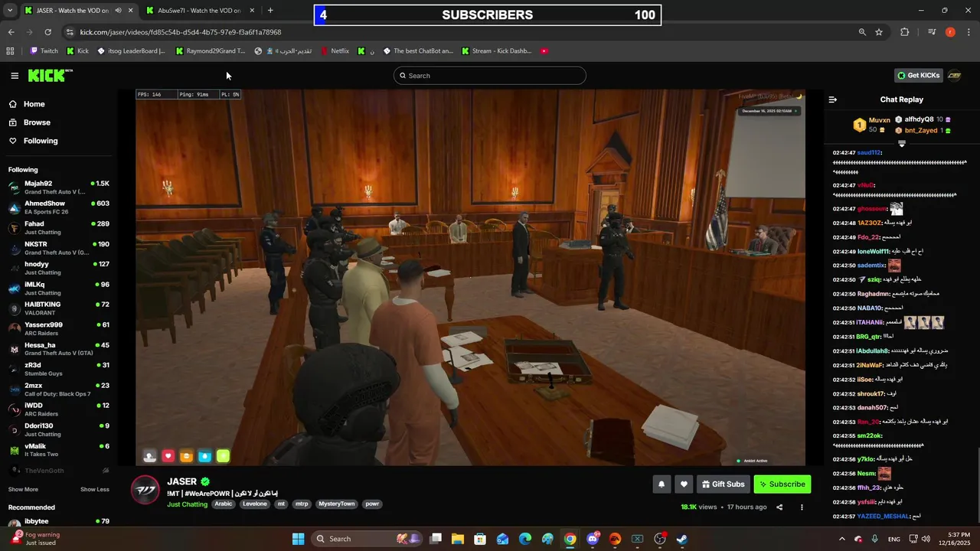Bookmark this page with star icon
The width and height of the screenshot is (980, 551).
pyautogui.click(x=879, y=32)
